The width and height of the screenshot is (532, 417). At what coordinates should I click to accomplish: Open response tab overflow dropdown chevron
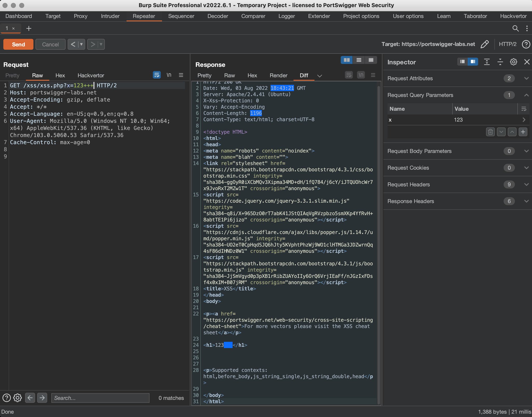[320, 76]
